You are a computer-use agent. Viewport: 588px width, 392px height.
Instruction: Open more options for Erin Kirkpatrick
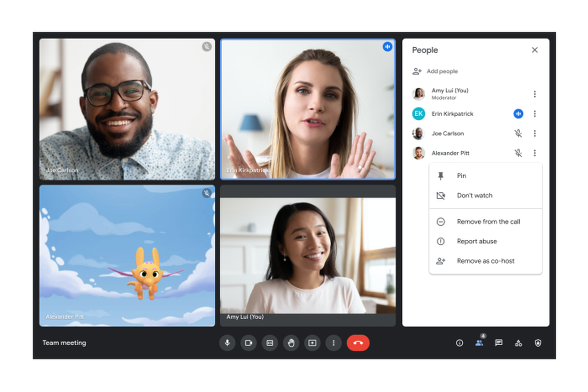coord(535,114)
